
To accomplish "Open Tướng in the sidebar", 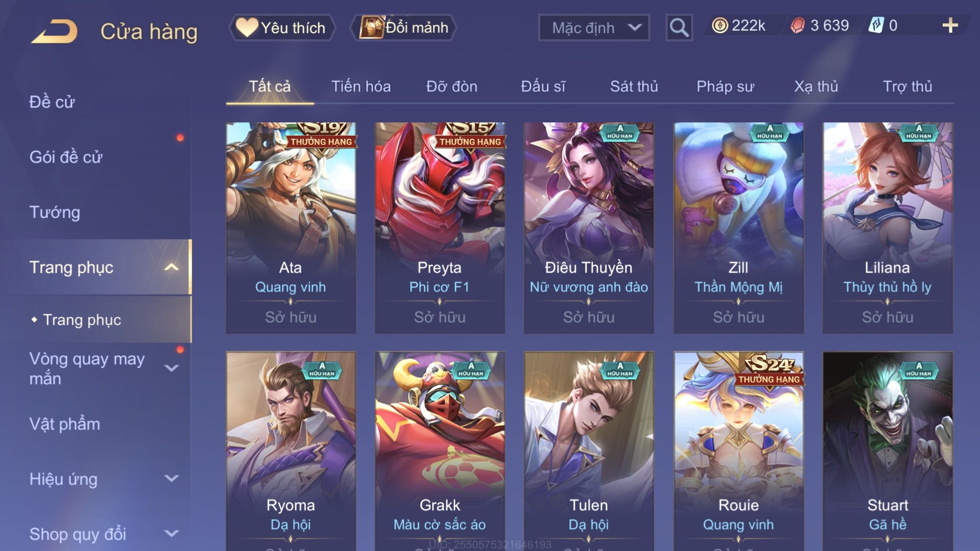I will point(55,213).
